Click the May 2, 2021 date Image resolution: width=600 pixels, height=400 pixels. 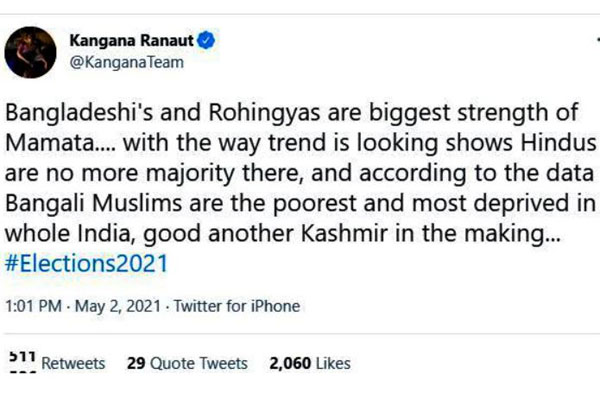117,306
